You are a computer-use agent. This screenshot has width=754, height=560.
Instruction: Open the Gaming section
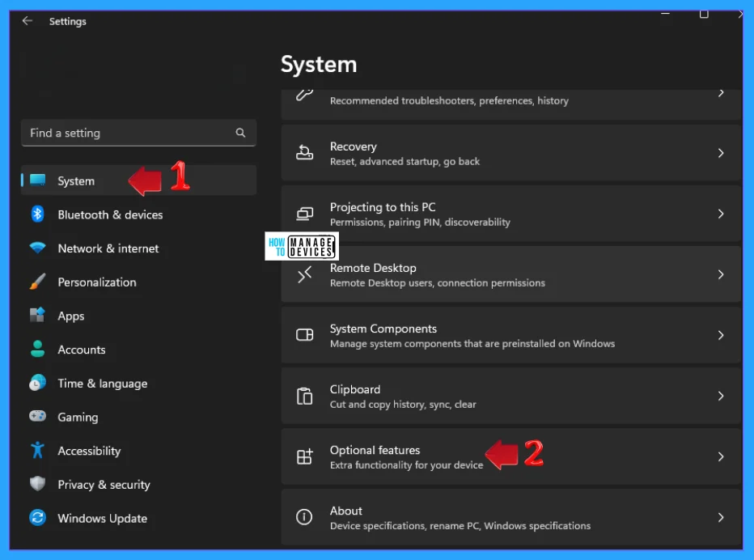tap(138, 417)
